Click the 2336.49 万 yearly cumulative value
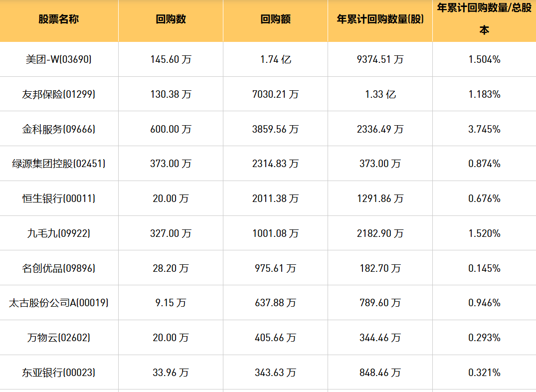This screenshot has width=536, height=392. [x=380, y=129]
